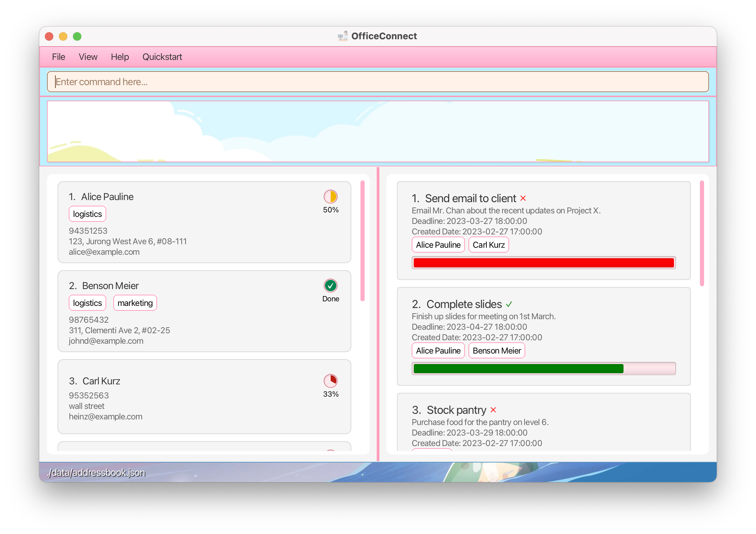Viewport: 756px width, 534px height.
Task: Open the File menu
Action: click(x=59, y=57)
